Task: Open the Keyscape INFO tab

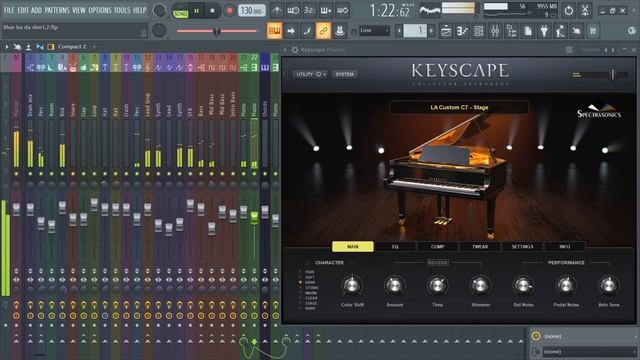Action: [x=565, y=247]
